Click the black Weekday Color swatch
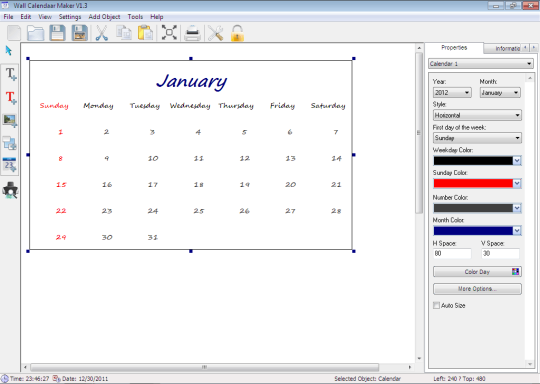Viewport: 540px width, 384px height. (x=473, y=161)
